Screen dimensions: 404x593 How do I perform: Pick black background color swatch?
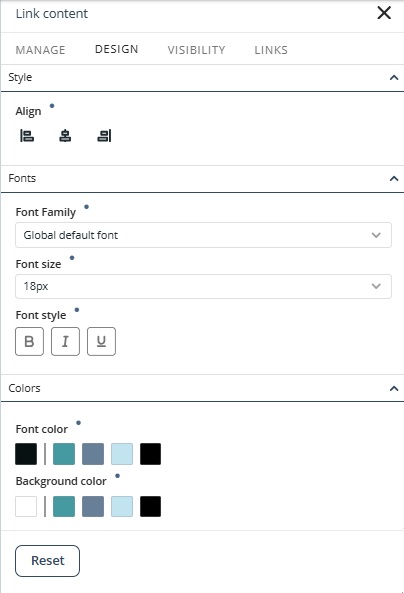(151, 506)
